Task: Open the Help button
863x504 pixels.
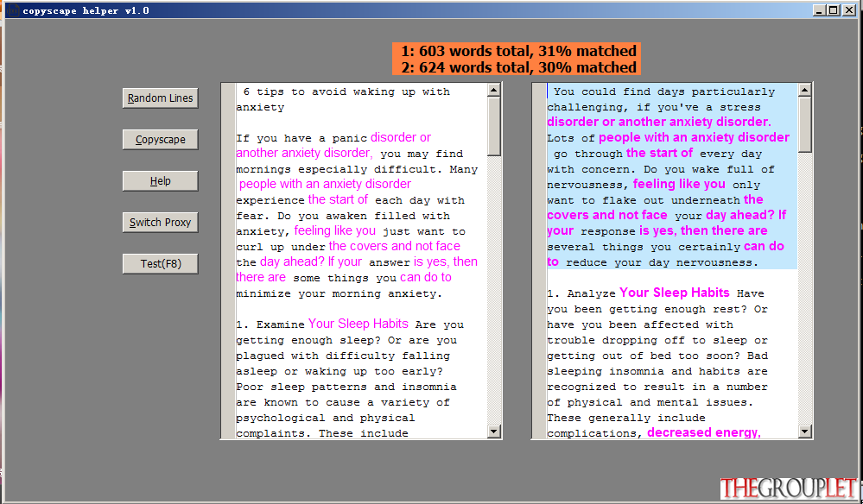Action: click(160, 181)
